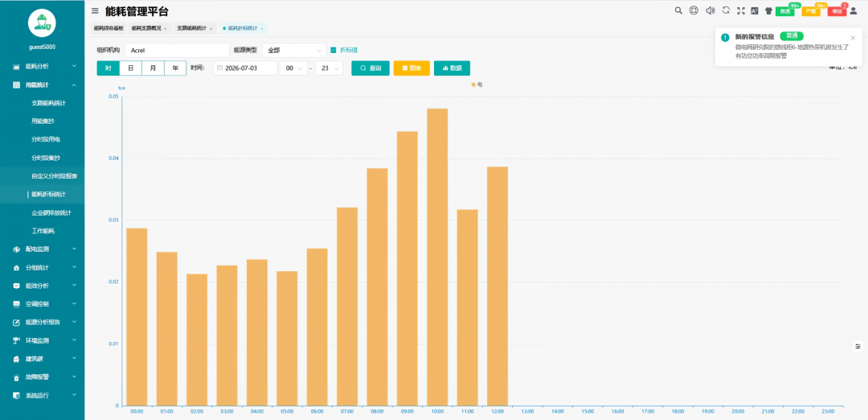Close the 支路能耗统计 tab

[x=211, y=28]
